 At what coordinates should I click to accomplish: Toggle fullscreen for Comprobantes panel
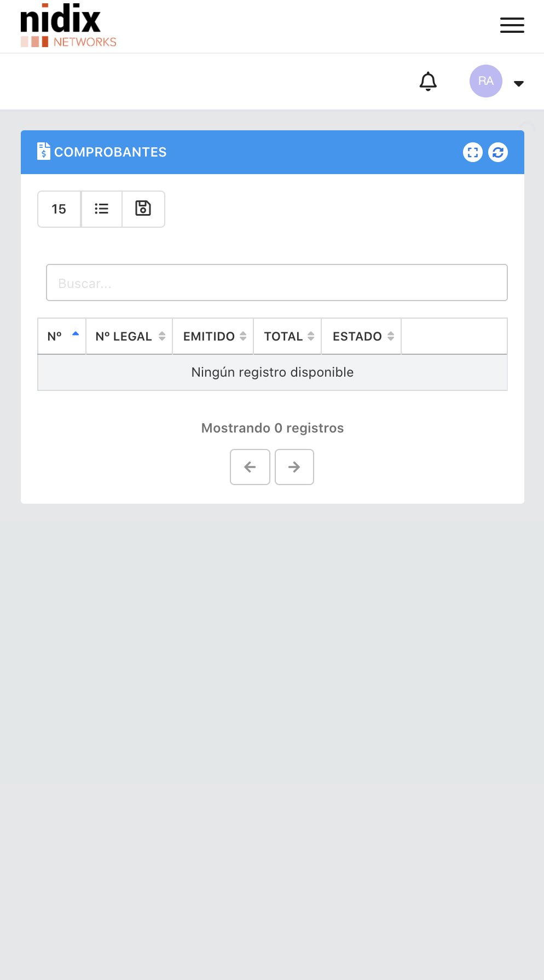click(x=473, y=152)
